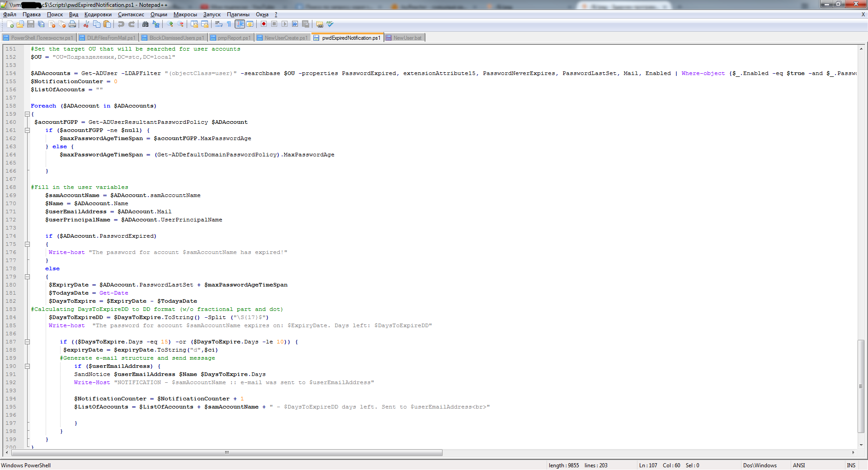This screenshot has height=470, width=868.
Task: Click the Zoom in magnifier icon
Action: point(170,24)
